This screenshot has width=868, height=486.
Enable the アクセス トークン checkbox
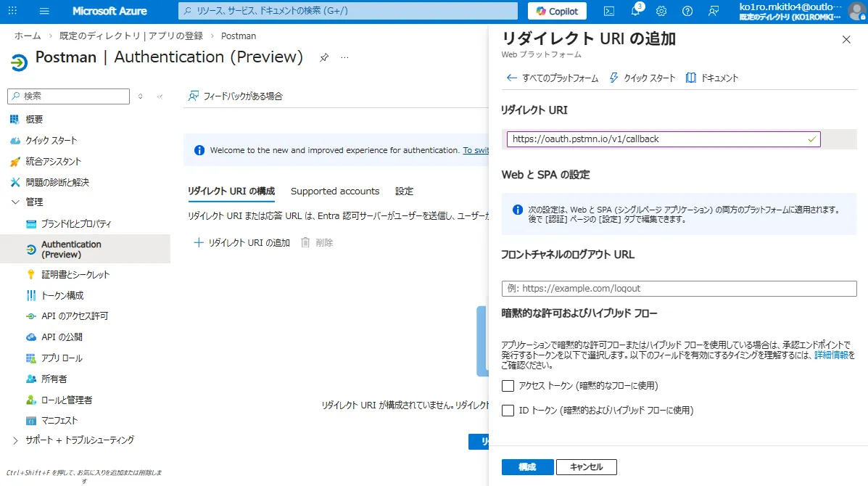tap(508, 386)
